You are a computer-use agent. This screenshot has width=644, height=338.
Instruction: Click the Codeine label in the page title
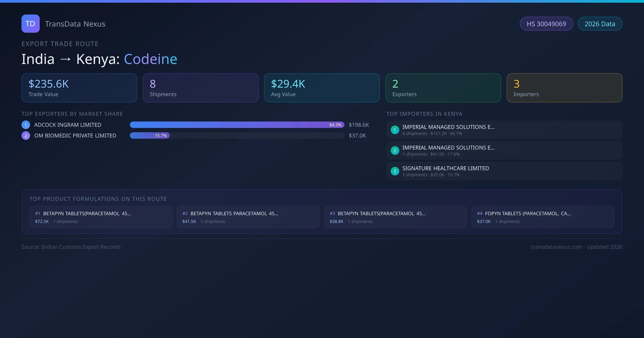[150, 59]
